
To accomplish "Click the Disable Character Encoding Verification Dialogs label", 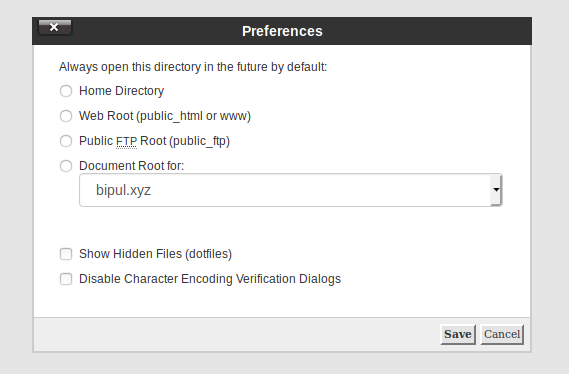I will [210, 279].
